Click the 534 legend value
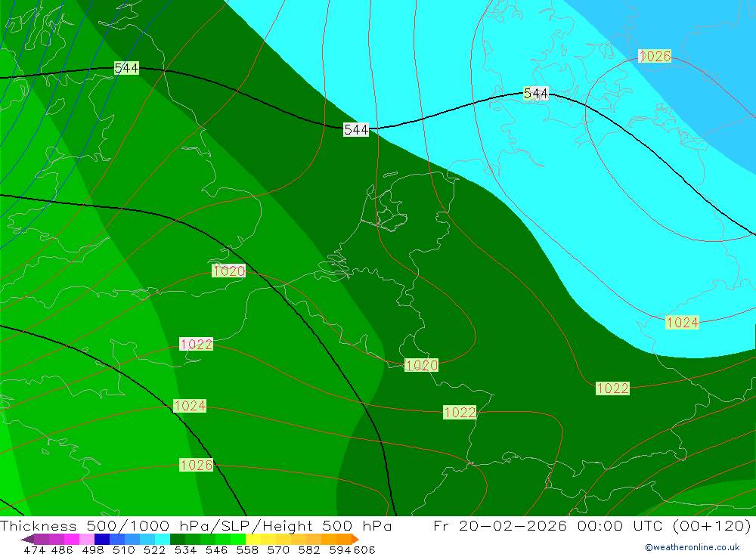 185,549
